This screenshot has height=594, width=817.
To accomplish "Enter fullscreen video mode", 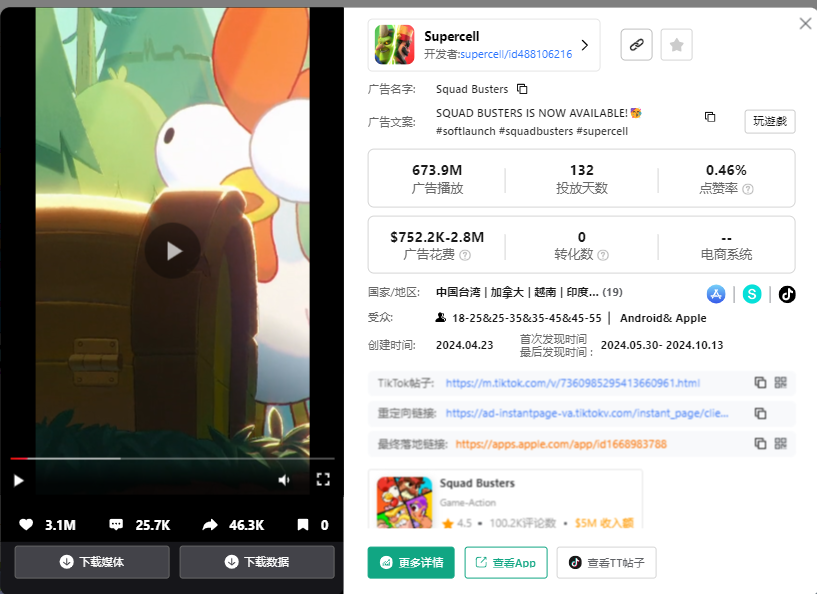I will click(323, 479).
